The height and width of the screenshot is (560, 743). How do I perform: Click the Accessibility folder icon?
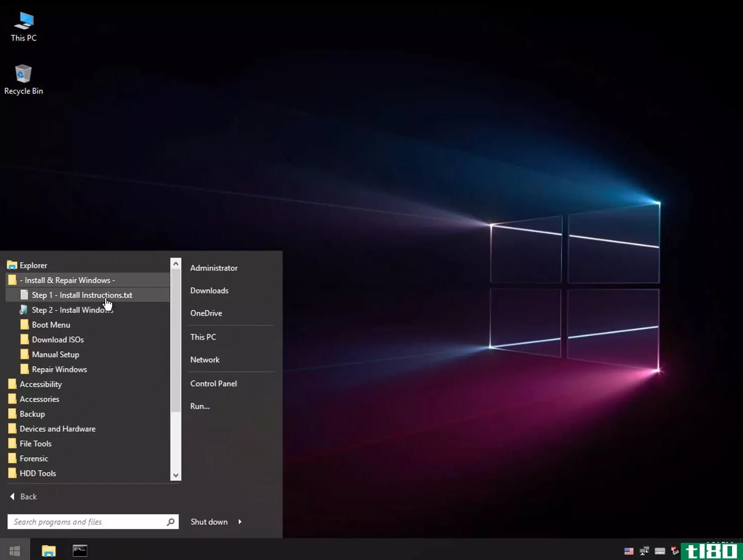[12, 384]
